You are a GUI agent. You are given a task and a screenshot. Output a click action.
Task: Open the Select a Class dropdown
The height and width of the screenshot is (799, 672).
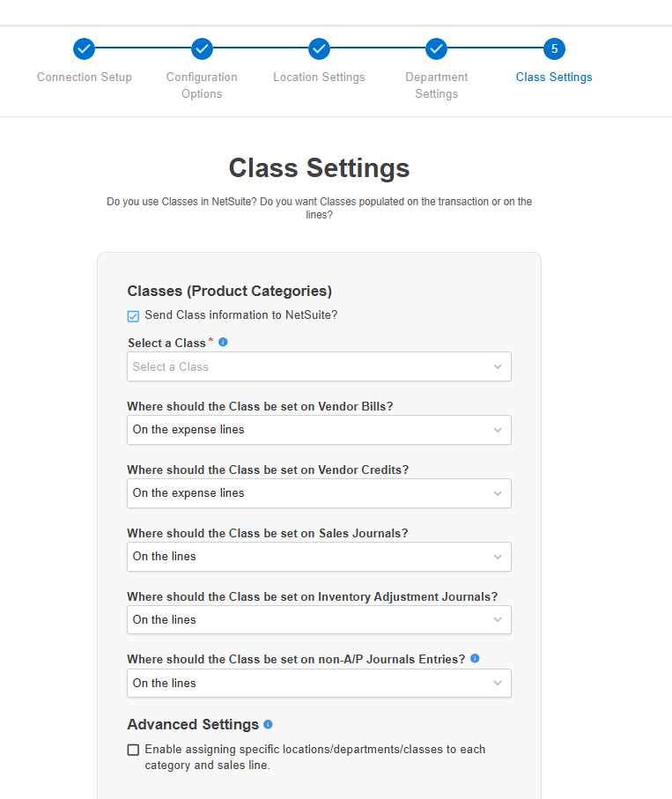click(319, 366)
